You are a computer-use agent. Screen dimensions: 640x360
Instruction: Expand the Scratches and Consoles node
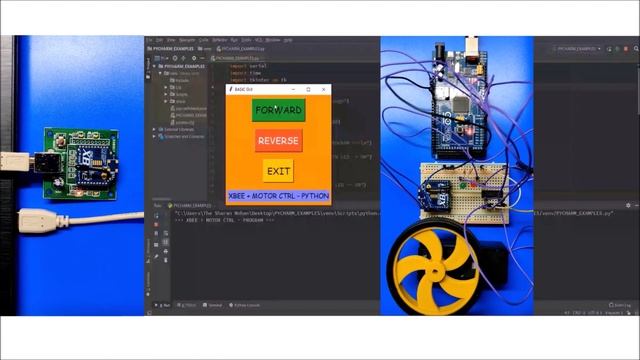coord(155,137)
